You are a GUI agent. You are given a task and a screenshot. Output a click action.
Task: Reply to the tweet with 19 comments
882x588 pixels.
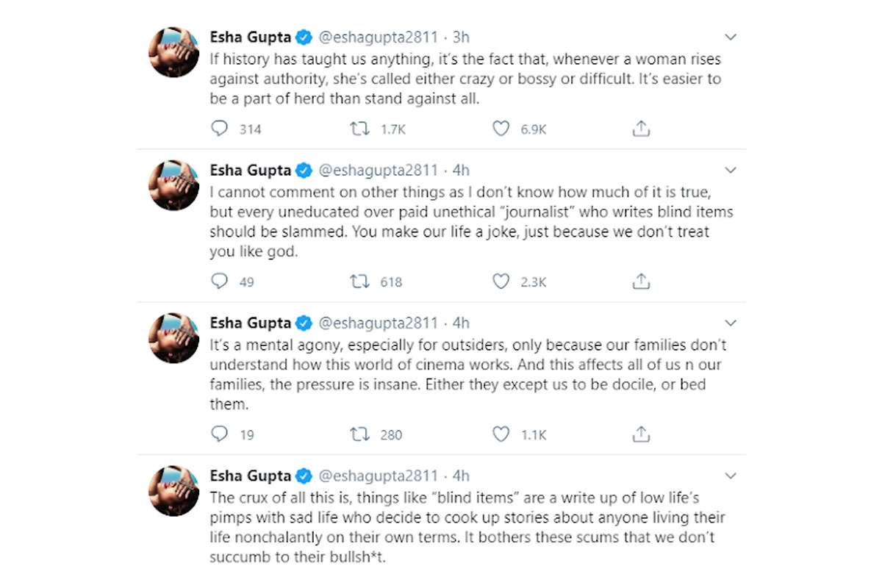tap(220, 434)
